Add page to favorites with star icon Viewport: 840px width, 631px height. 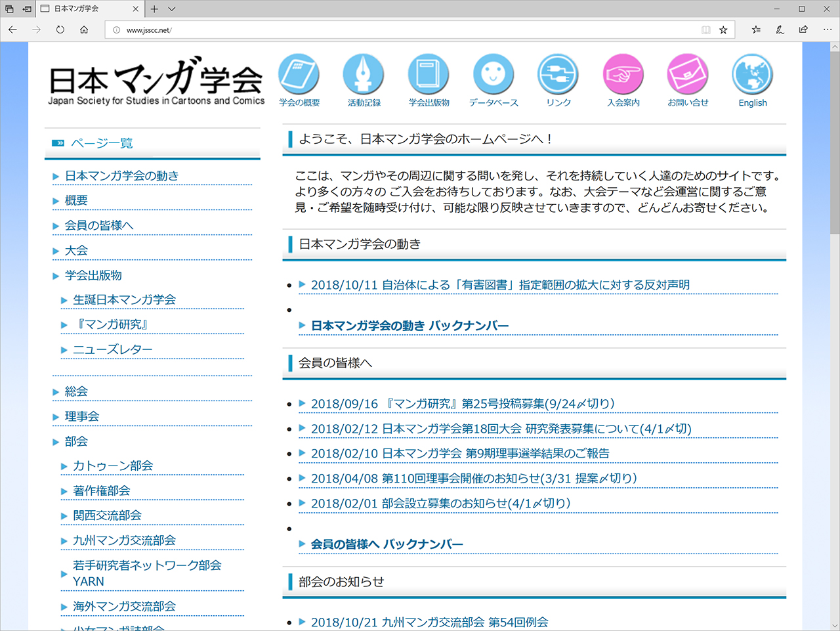[x=723, y=30]
